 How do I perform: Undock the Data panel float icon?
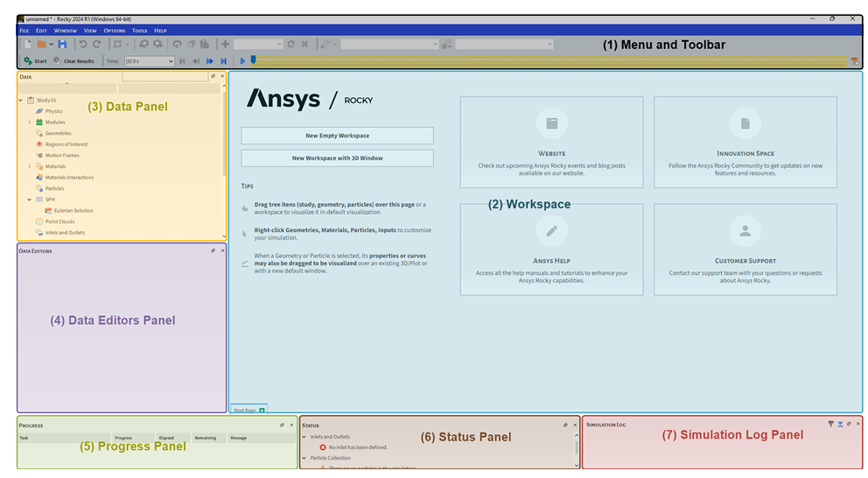(213, 76)
